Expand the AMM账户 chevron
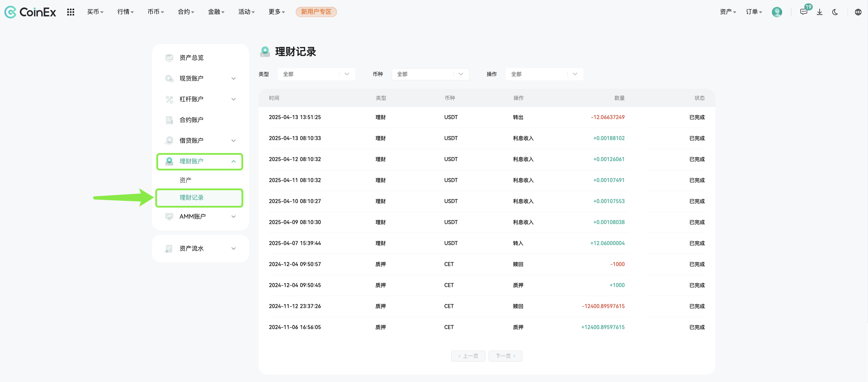This screenshot has height=382, width=868. pyautogui.click(x=234, y=216)
